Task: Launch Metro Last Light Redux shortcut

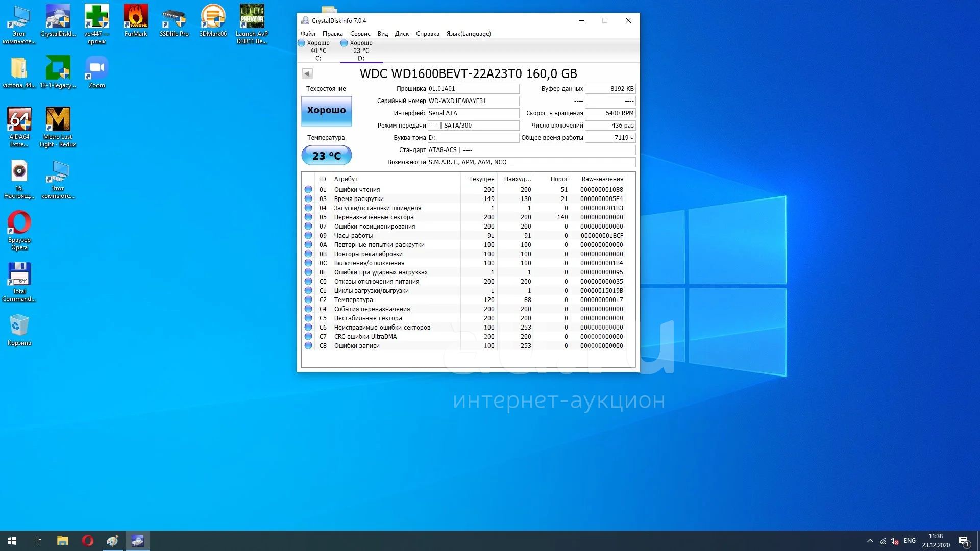Action: (x=58, y=127)
